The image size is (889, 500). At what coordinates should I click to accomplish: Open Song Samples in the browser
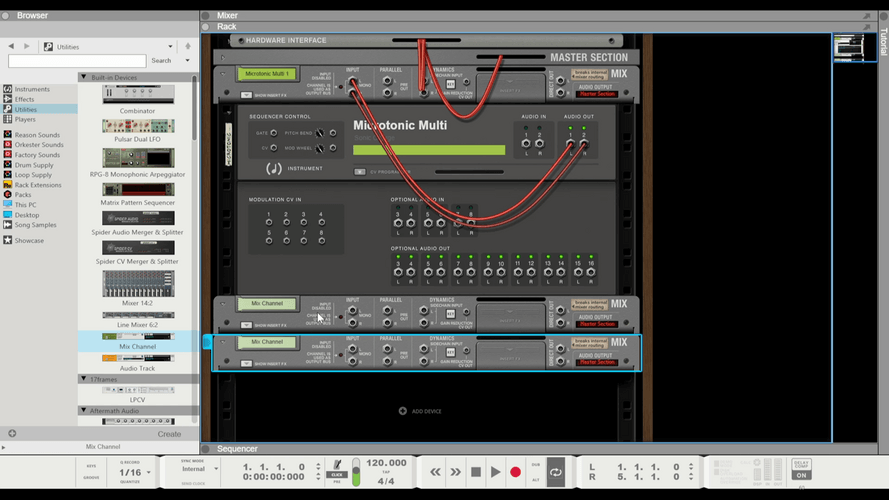[35, 224]
